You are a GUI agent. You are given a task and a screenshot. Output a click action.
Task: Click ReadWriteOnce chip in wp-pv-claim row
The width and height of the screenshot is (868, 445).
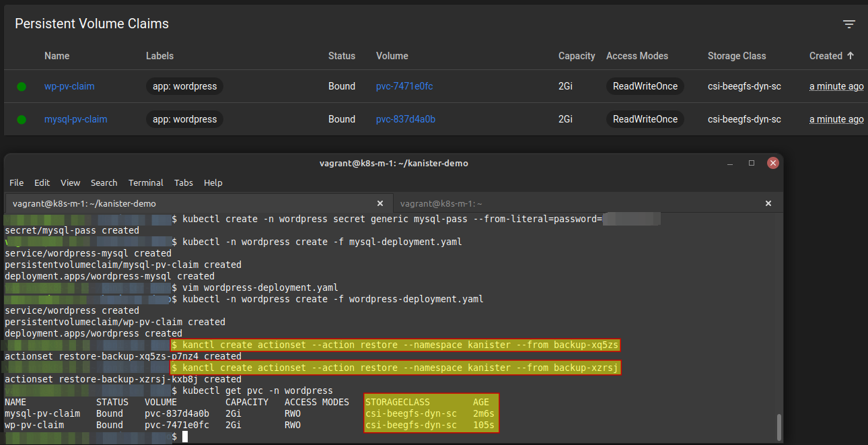(645, 86)
